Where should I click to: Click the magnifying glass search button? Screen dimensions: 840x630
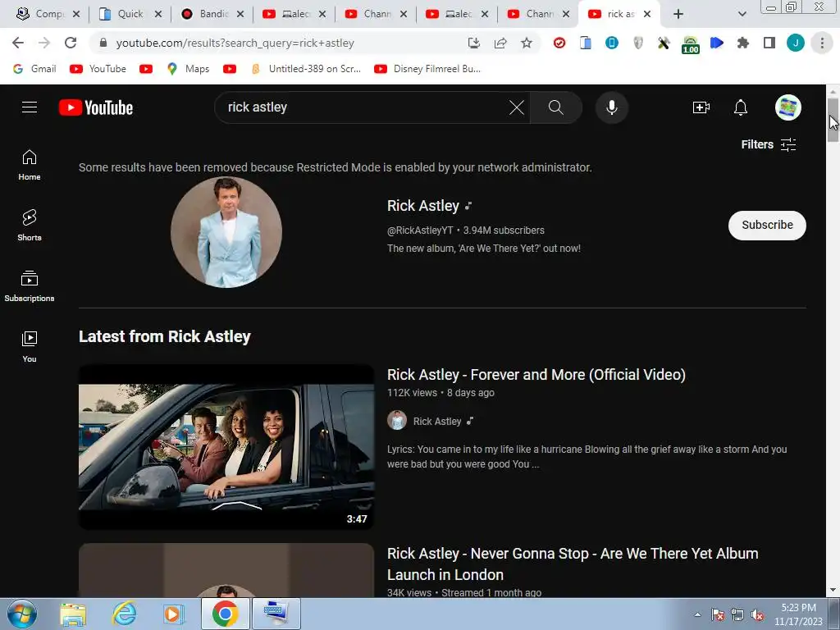tap(555, 107)
